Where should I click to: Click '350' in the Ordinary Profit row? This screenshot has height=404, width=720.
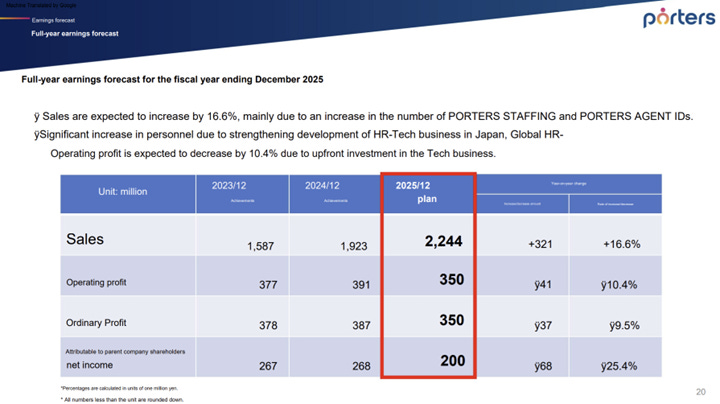pos(451,320)
